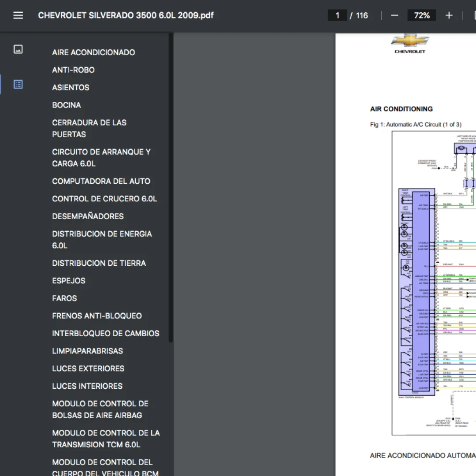Select MODULO DE CONTROL DE BOLSAS DE AIRE AIRBAG
Viewport: 476px width, 476px height.
(100, 409)
